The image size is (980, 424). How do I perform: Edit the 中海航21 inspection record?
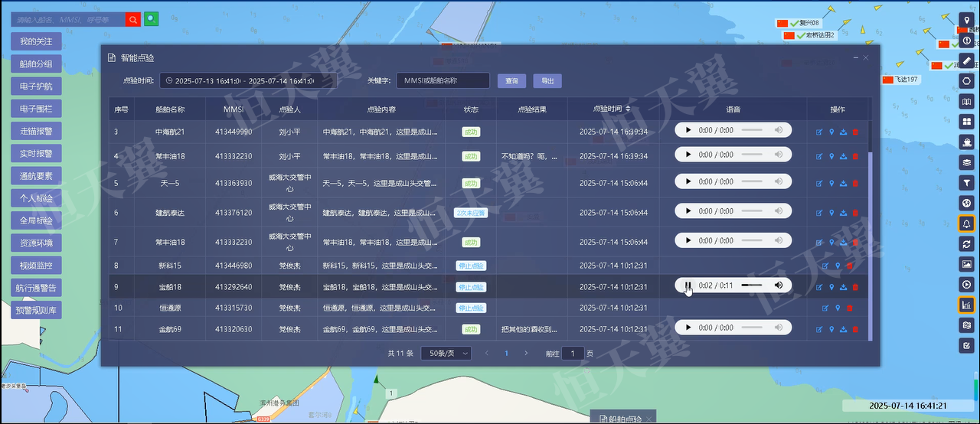click(819, 132)
